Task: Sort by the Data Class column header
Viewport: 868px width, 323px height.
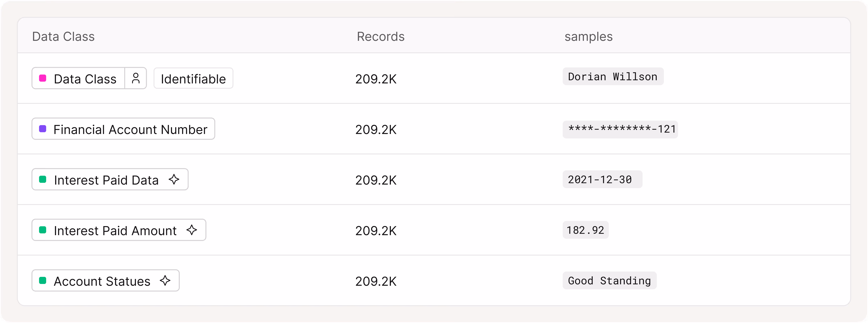Action: point(63,36)
